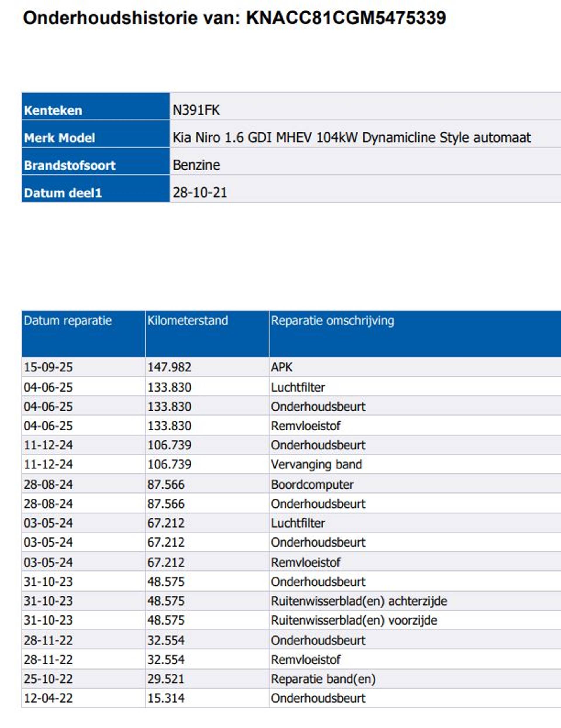Select the Boordcomputer repair entry

[x=312, y=484]
